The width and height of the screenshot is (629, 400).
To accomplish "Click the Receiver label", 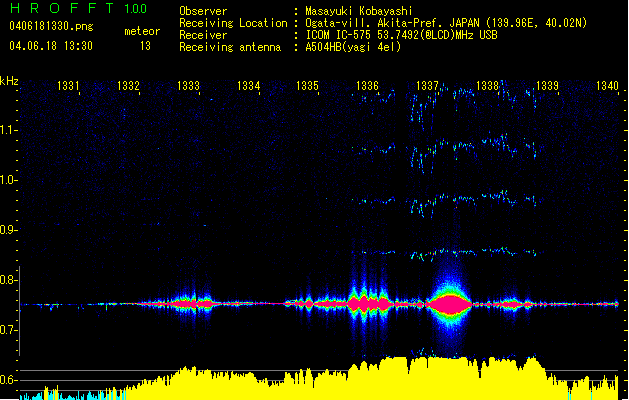I will [x=203, y=35].
